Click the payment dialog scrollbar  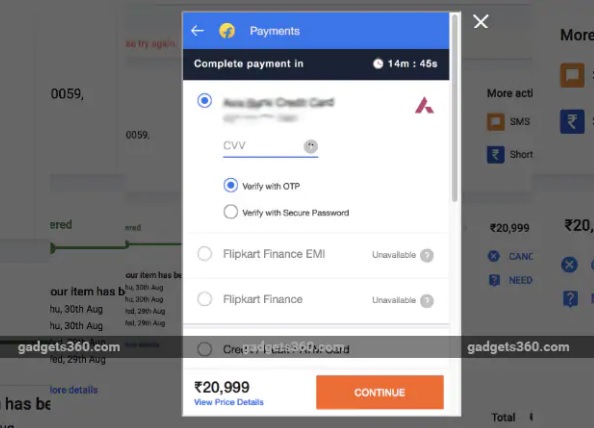(x=455, y=108)
